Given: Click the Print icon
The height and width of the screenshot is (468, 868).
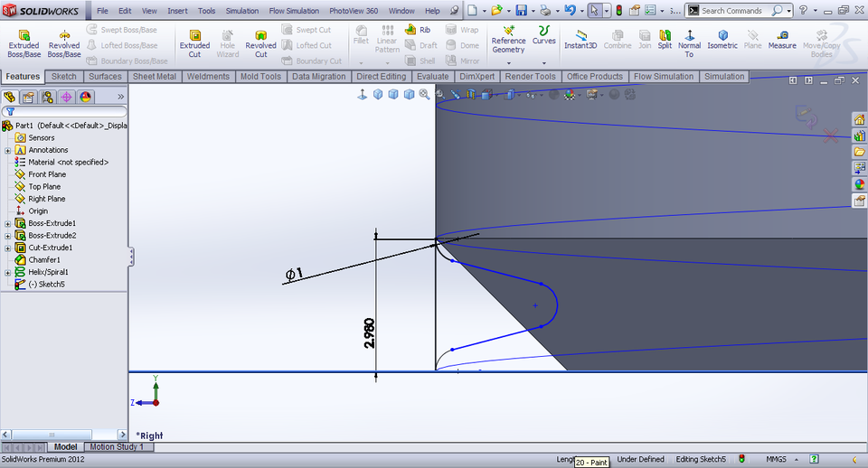Looking at the screenshot, I should (x=545, y=10).
